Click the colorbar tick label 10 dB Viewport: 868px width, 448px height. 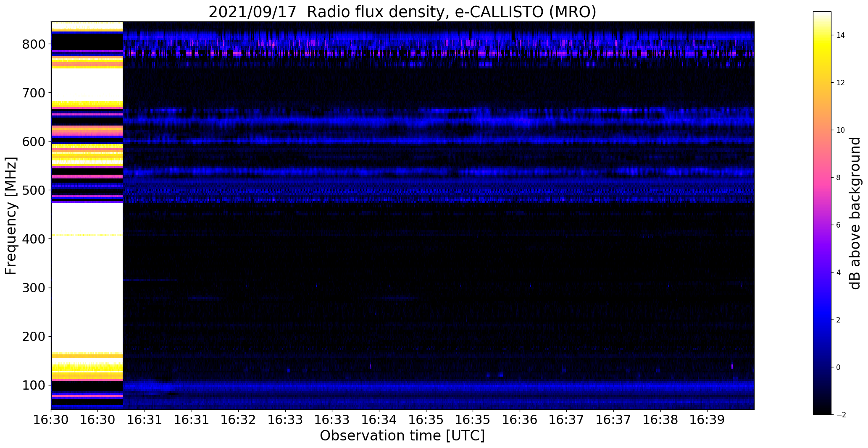point(841,130)
